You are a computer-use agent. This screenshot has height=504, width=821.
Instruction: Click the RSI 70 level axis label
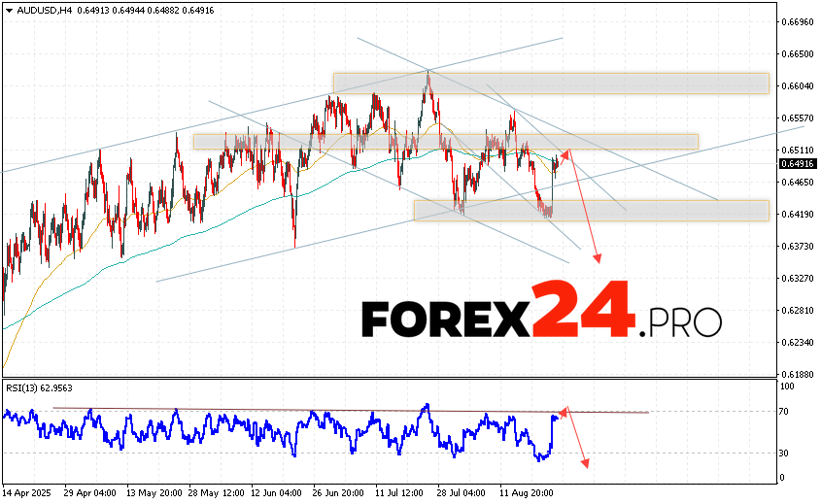click(785, 413)
